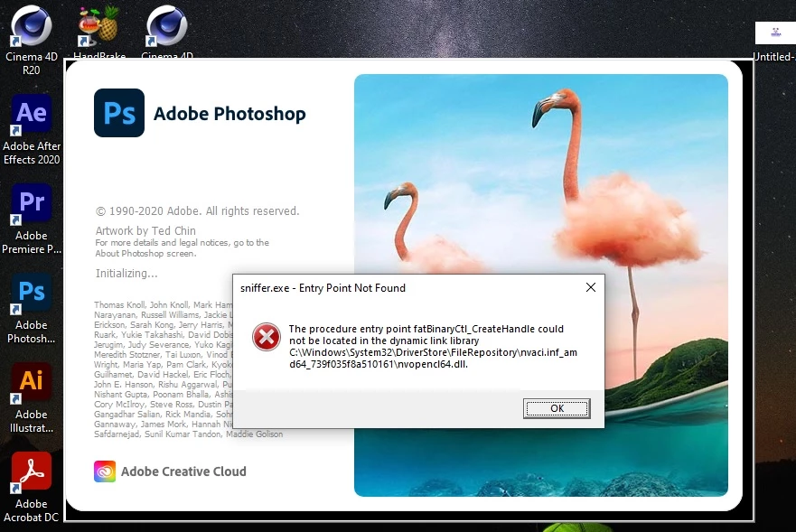Image resolution: width=796 pixels, height=532 pixels.
Task: Open the Cinema 4D shortcut next to HandBrake
Action: (167, 32)
